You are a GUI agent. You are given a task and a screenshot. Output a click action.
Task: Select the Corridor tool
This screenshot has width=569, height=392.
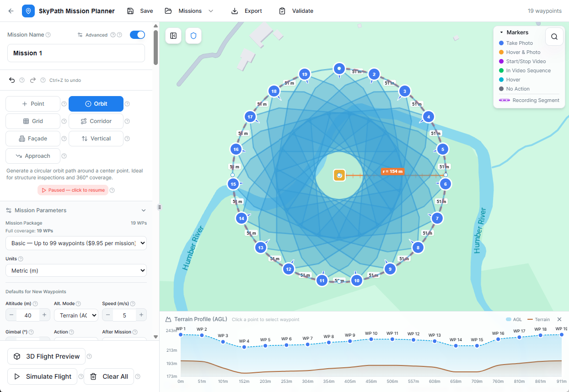(x=96, y=121)
